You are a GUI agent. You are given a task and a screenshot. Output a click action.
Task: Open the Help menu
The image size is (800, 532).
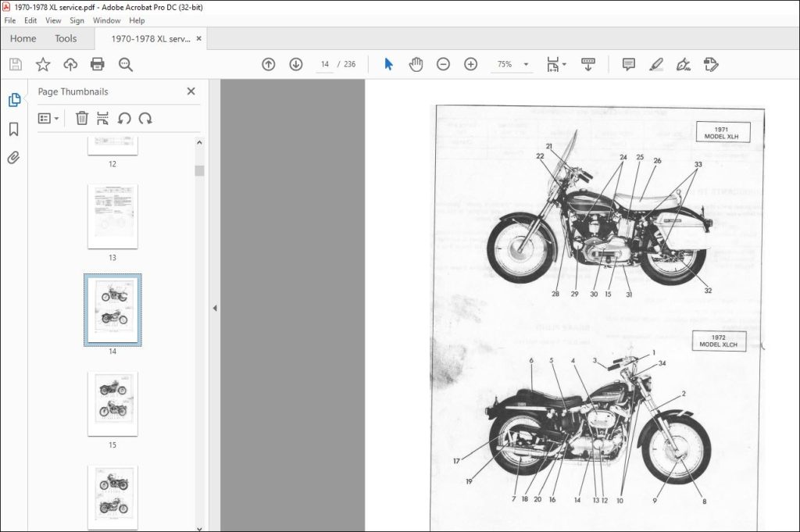click(137, 20)
